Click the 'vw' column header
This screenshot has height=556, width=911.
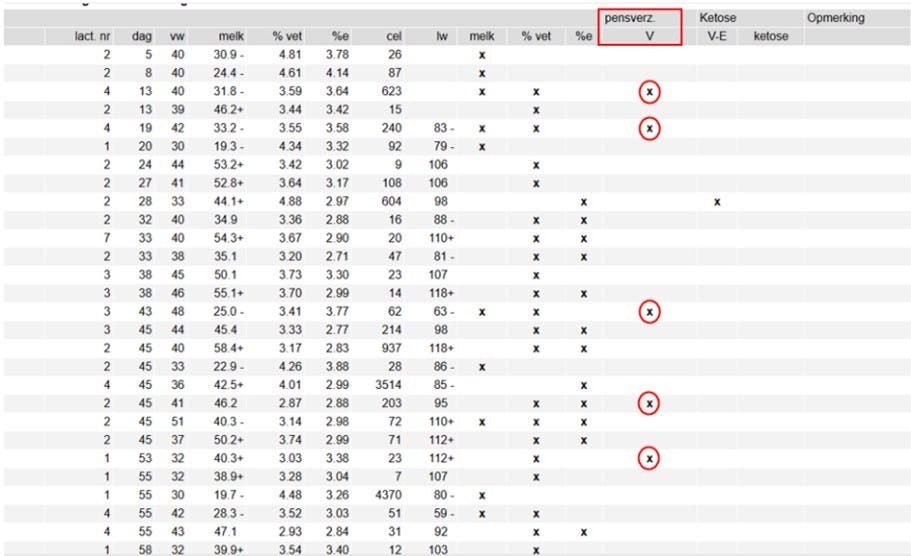pos(177,37)
